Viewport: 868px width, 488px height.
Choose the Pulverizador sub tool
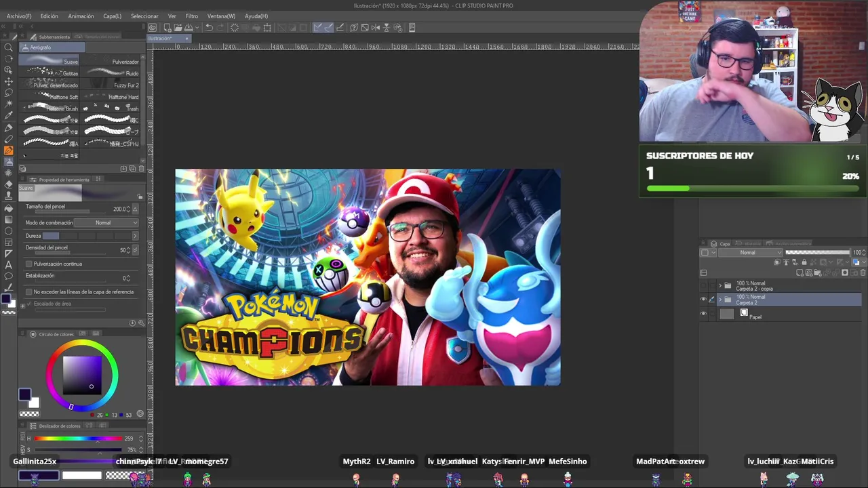[x=111, y=60]
